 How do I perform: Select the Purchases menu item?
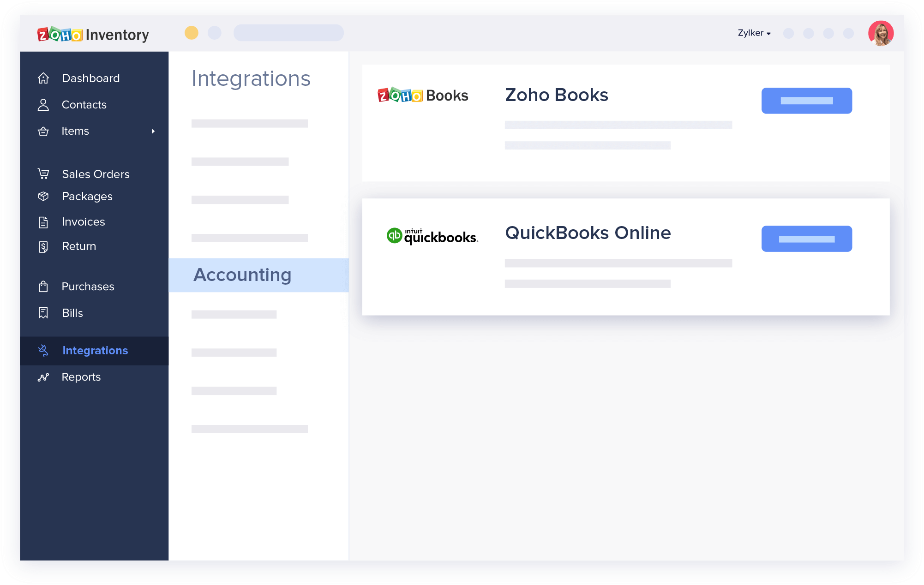pos(88,286)
